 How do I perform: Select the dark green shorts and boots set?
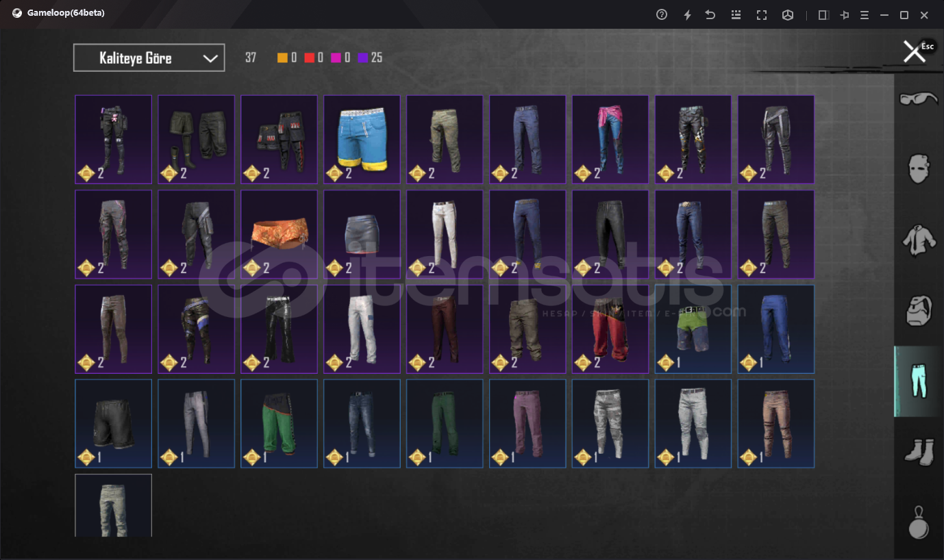click(x=196, y=140)
